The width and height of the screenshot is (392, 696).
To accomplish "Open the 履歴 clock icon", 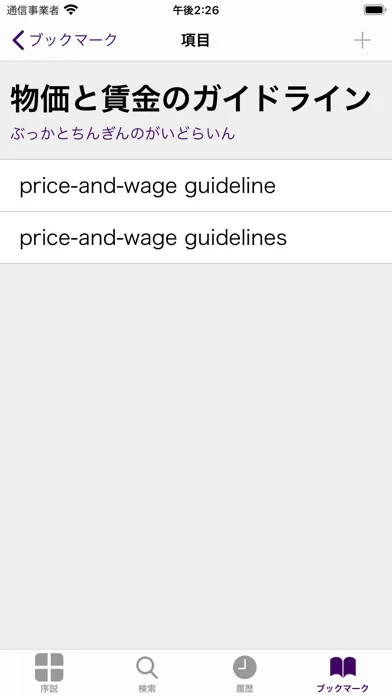I will tap(245, 667).
